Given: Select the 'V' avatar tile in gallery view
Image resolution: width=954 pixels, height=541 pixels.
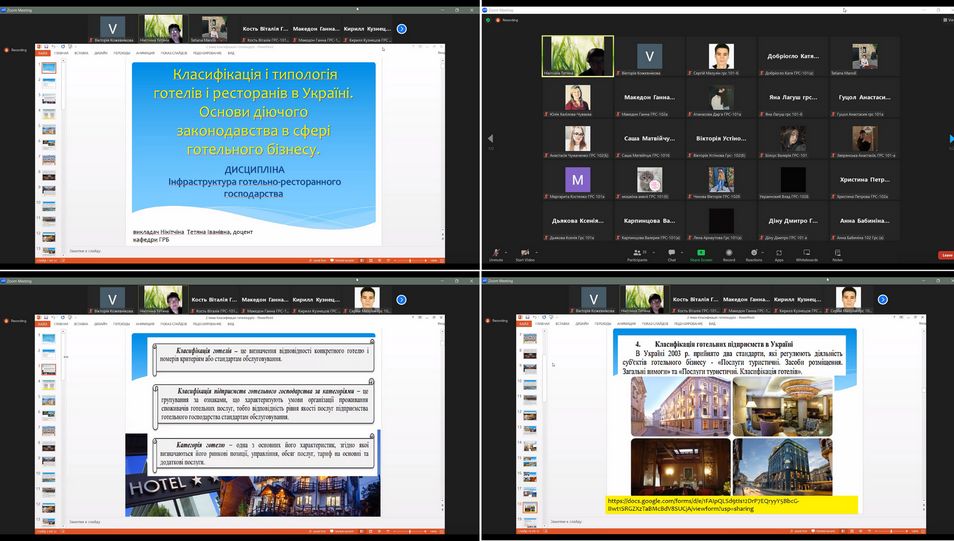Looking at the screenshot, I should pyautogui.click(x=649, y=56).
